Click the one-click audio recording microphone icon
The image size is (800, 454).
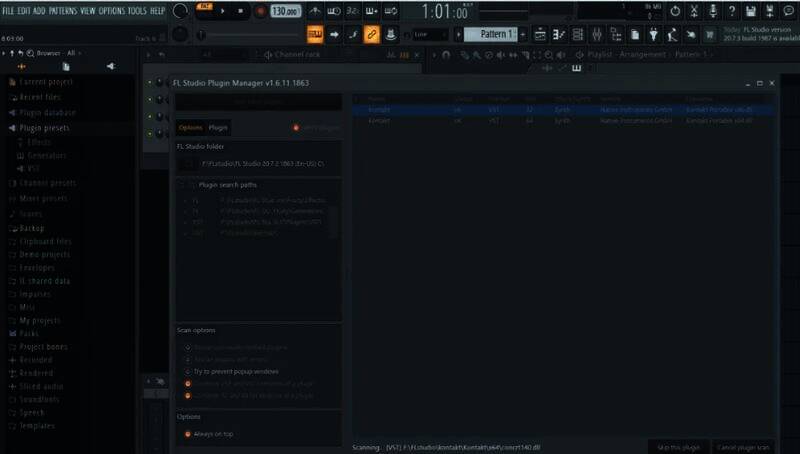pos(713,11)
